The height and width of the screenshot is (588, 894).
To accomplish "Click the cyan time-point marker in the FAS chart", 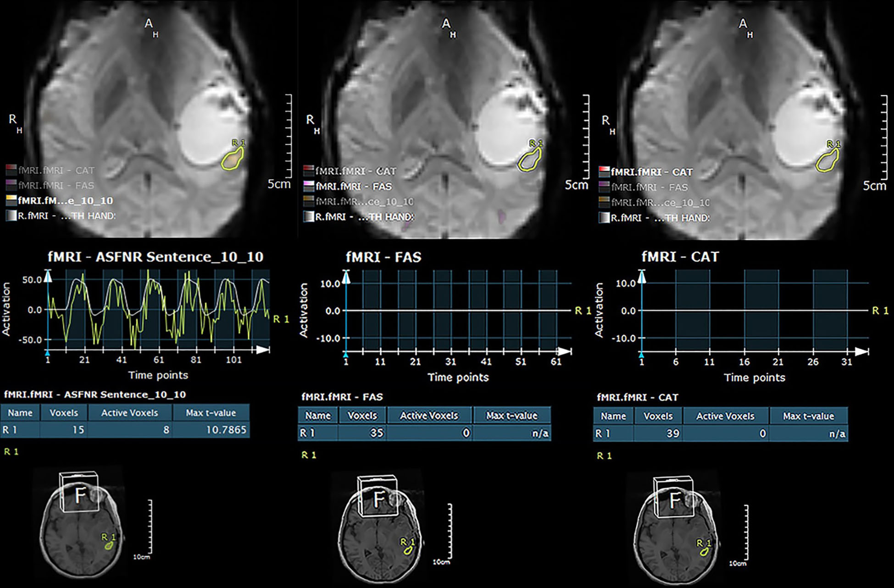I will coord(346,355).
